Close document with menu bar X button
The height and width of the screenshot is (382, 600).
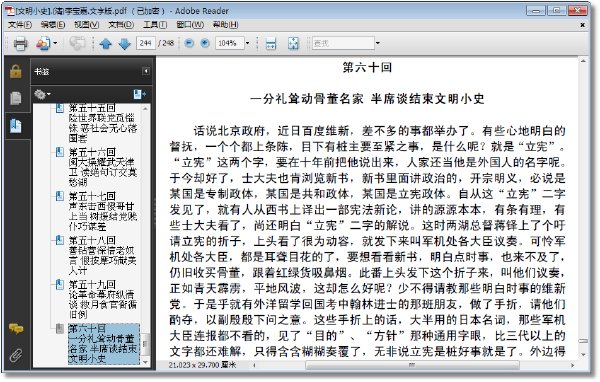582,25
